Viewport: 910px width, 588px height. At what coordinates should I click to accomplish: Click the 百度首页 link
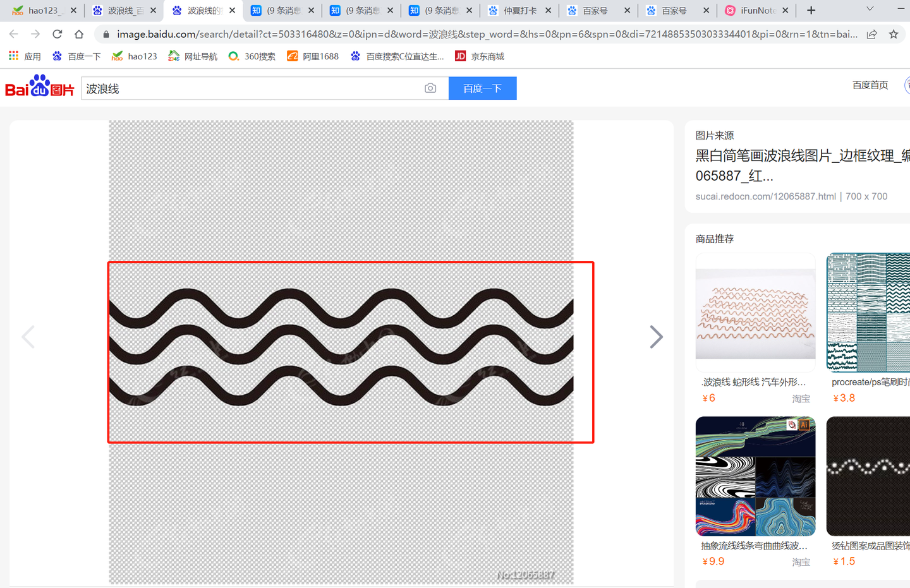point(870,85)
